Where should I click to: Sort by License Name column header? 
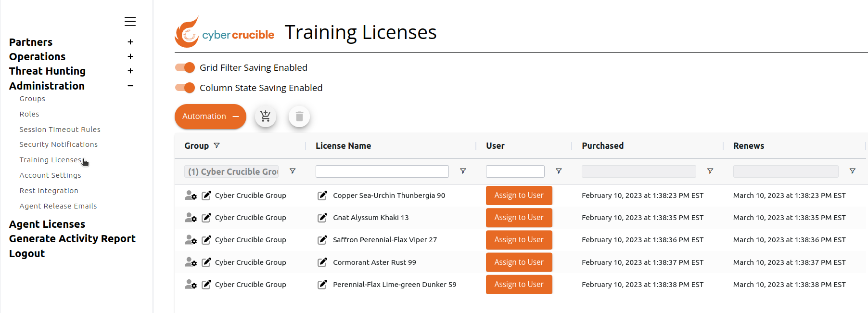tap(343, 146)
